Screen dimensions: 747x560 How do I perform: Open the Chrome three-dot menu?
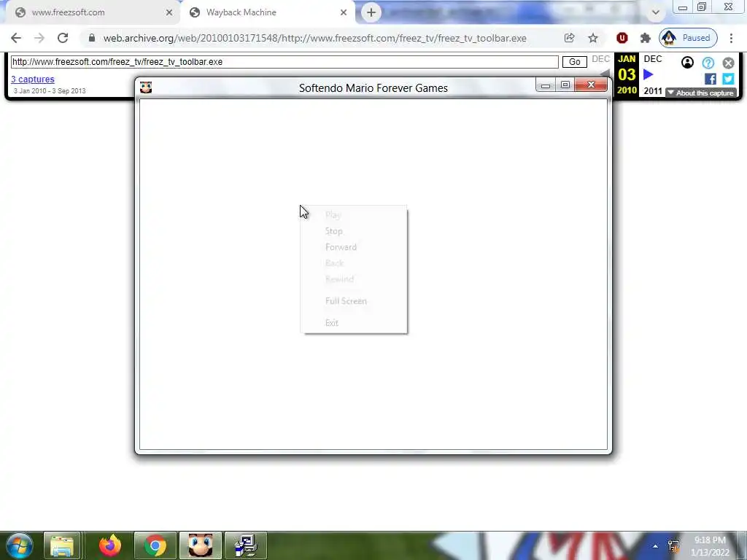pos(731,38)
